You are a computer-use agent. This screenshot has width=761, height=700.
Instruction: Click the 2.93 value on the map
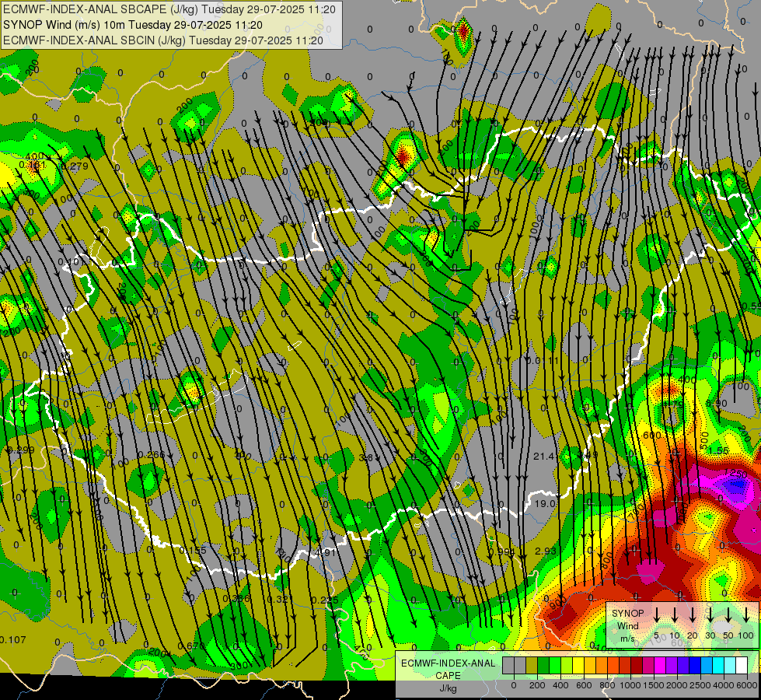pos(546,551)
